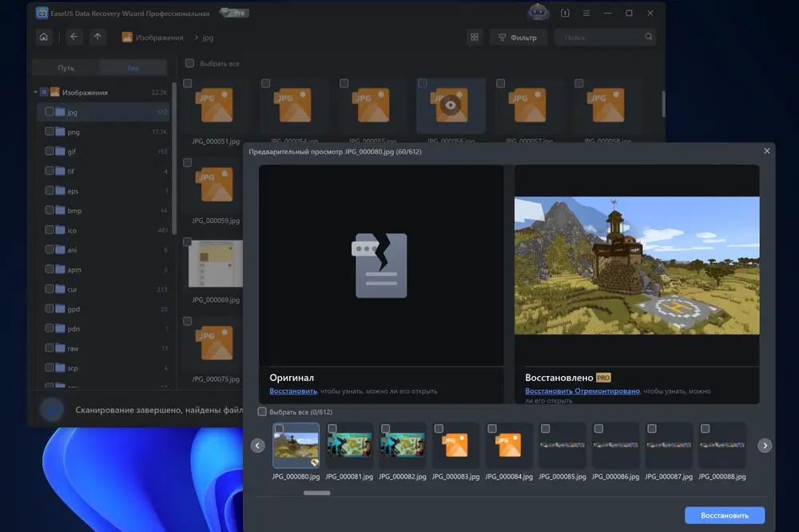The width and height of the screenshot is (799, 532).
Task: Close the preview dialog
Action: pyautogui.click(x=767, y=150)
